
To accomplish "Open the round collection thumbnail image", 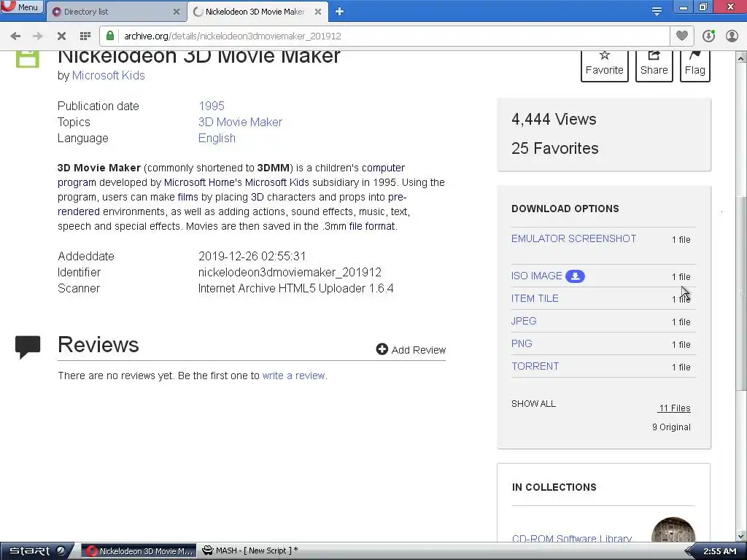I will [x=673, y=529].
